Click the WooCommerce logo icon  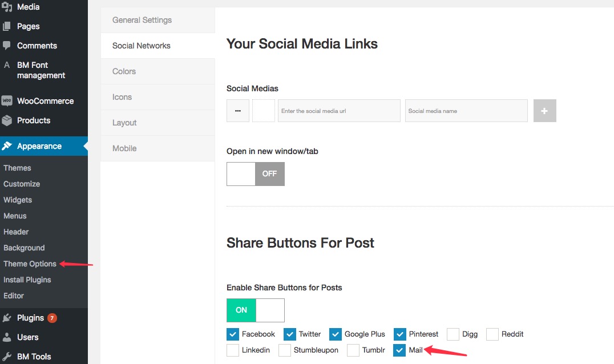pos(7,101)
